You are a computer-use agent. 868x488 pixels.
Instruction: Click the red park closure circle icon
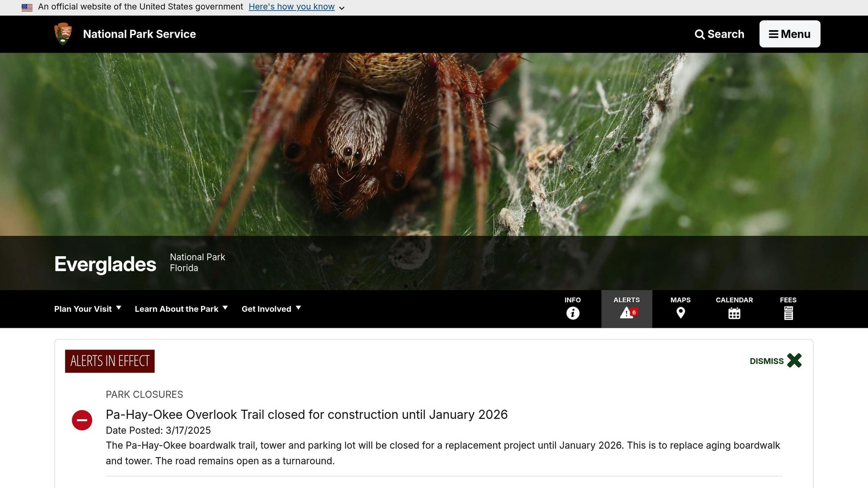click(x=82, y=420)
